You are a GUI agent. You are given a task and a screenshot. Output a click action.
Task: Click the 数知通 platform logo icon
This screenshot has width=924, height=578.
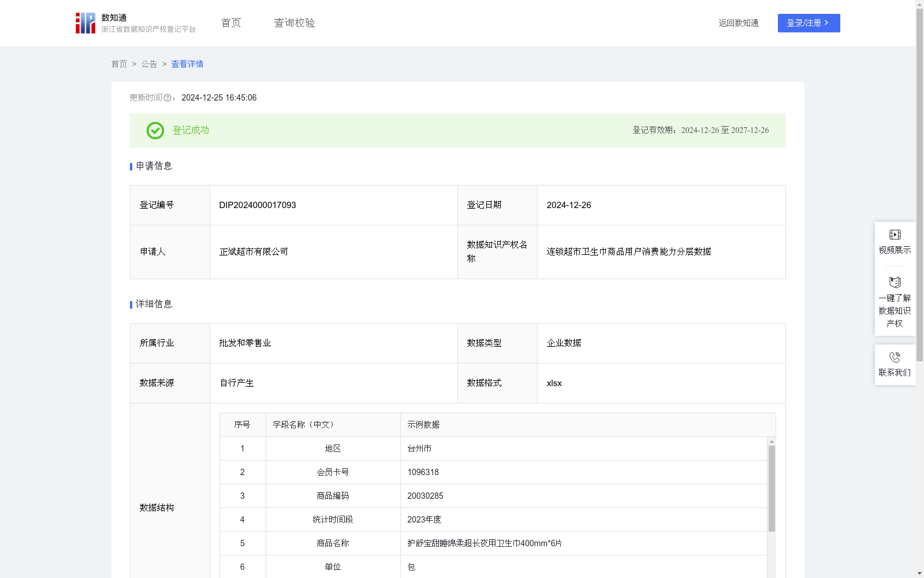pyautogui.click(x=85, y=23)
